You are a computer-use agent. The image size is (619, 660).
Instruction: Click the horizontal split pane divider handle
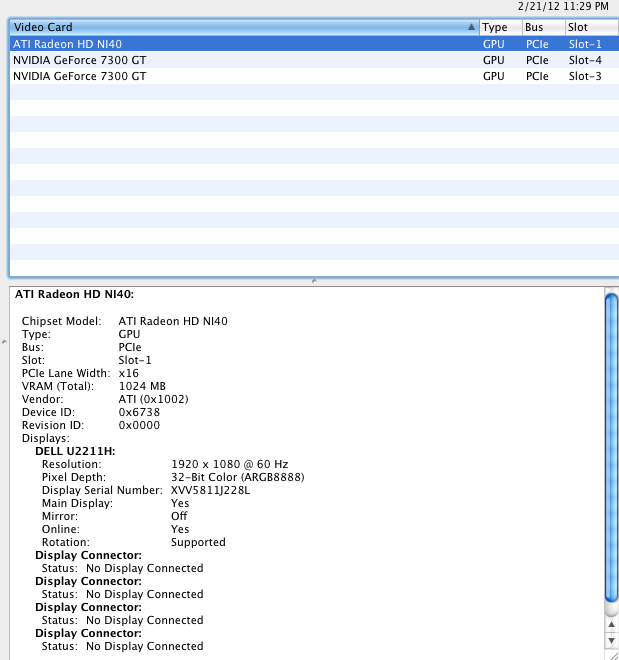tap(314, 281)
